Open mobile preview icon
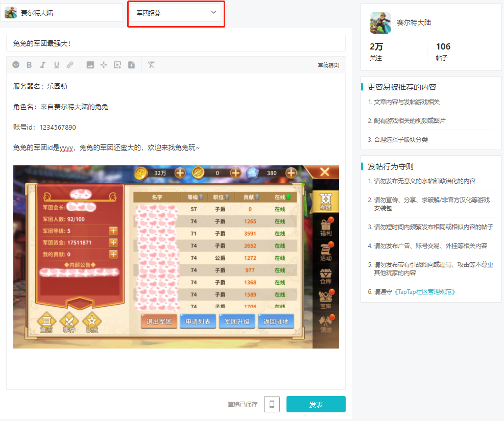The image size is (504, 421). [272, 404]
